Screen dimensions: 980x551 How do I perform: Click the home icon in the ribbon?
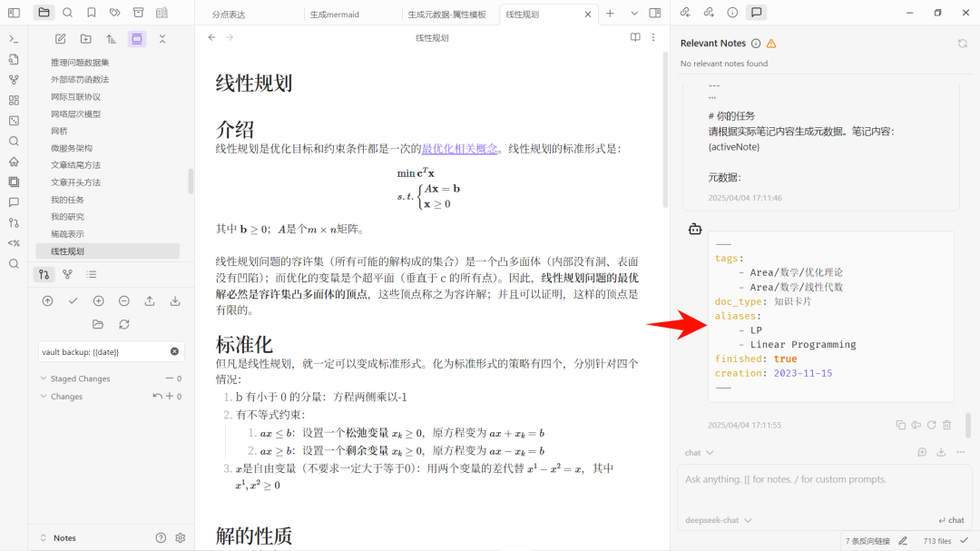(x=14, y=162)
